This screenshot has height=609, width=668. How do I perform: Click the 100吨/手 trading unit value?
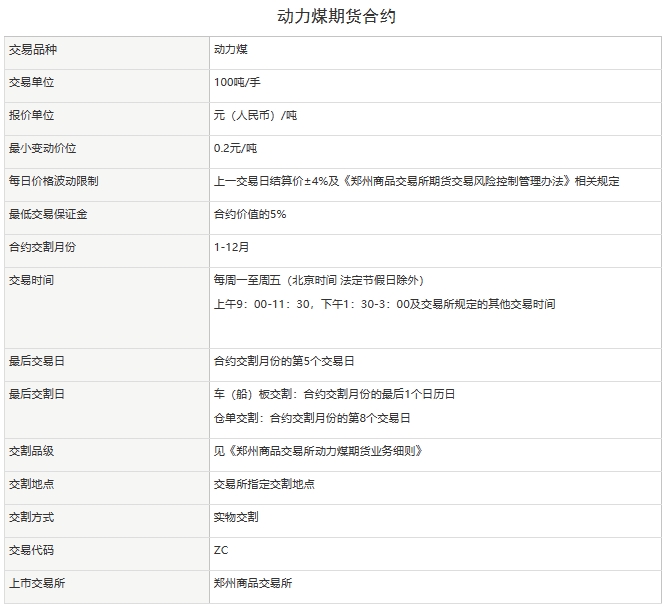237,82
